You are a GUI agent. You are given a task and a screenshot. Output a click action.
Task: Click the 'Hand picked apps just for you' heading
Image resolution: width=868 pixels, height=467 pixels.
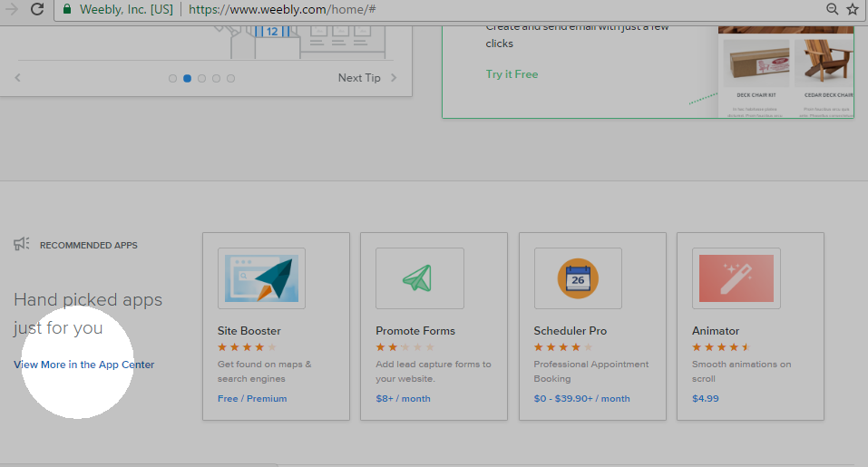(x=88, y=314)
